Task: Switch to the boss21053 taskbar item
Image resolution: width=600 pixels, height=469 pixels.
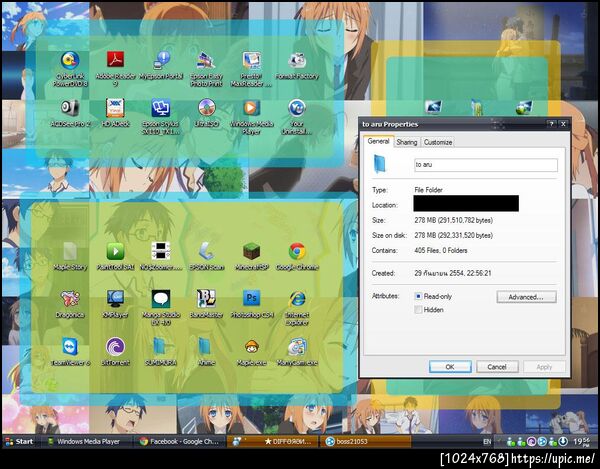Action: tap(365, 441)
